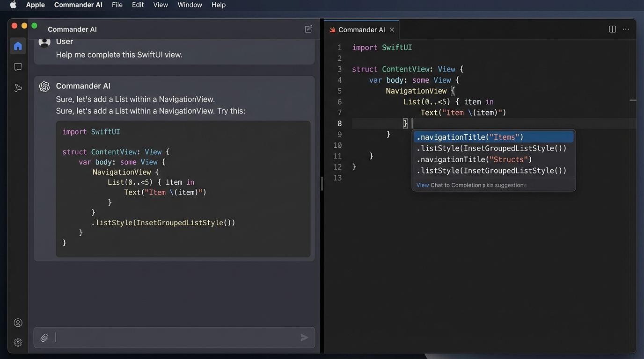Open the editor more actions ellipsis icon
The image size is (644, 359).
pyautogui.click(x=626, y=29)
